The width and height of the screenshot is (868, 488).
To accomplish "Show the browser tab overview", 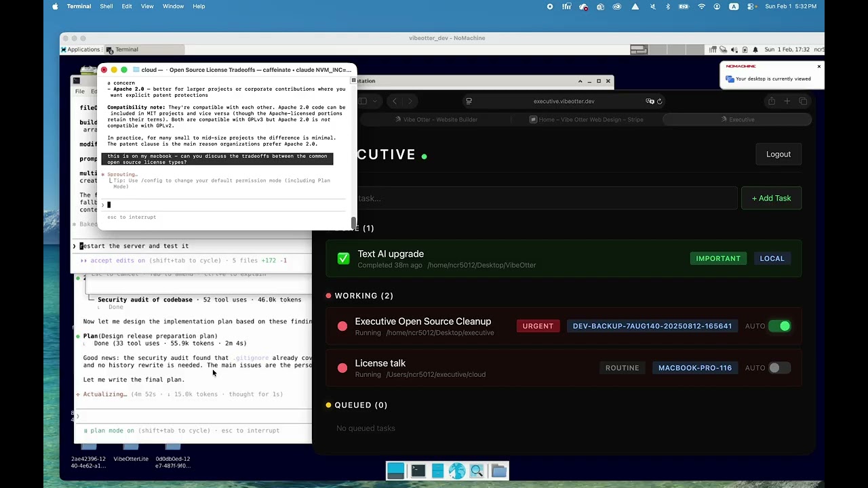I will pos(803,101).
